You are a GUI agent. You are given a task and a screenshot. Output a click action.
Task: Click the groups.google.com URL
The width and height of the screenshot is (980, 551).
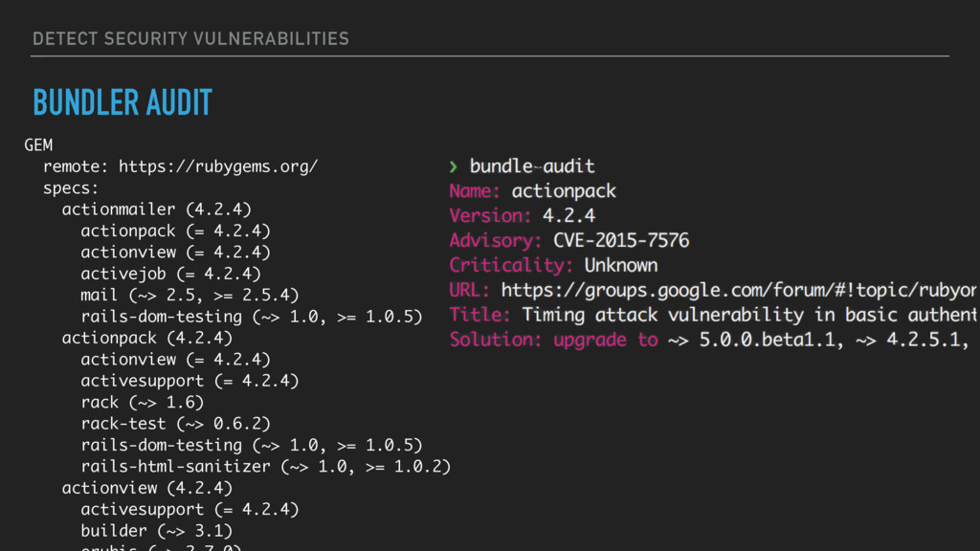739,291
